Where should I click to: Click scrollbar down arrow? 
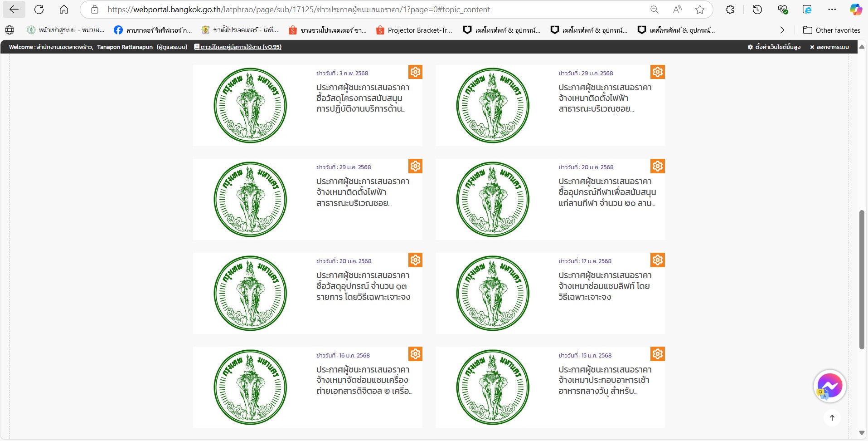[x=862, y=433]
